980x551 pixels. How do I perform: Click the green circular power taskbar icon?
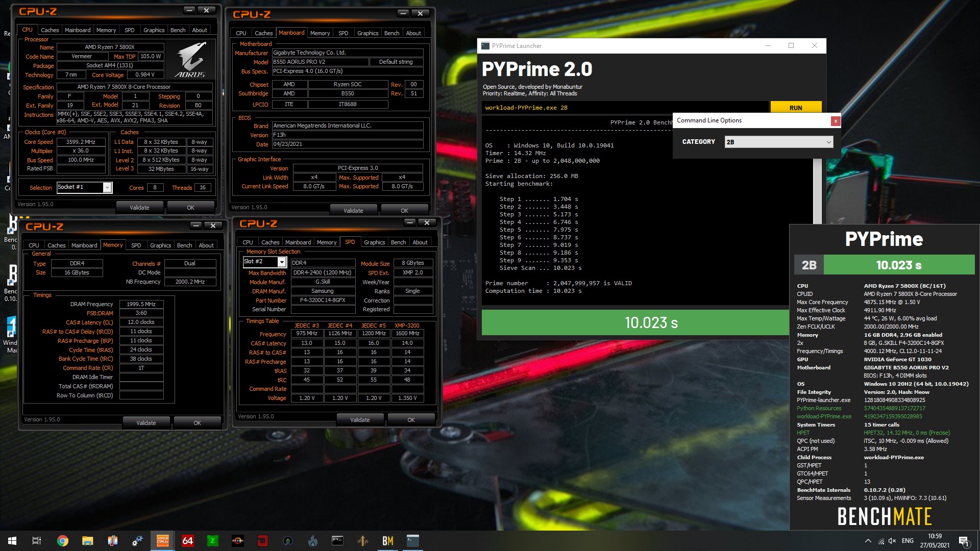(287, 541)
